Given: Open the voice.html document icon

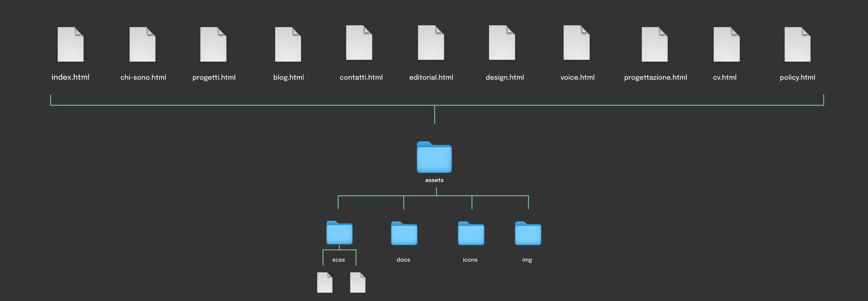Looking at the screenshot, I should coord(576,43).
